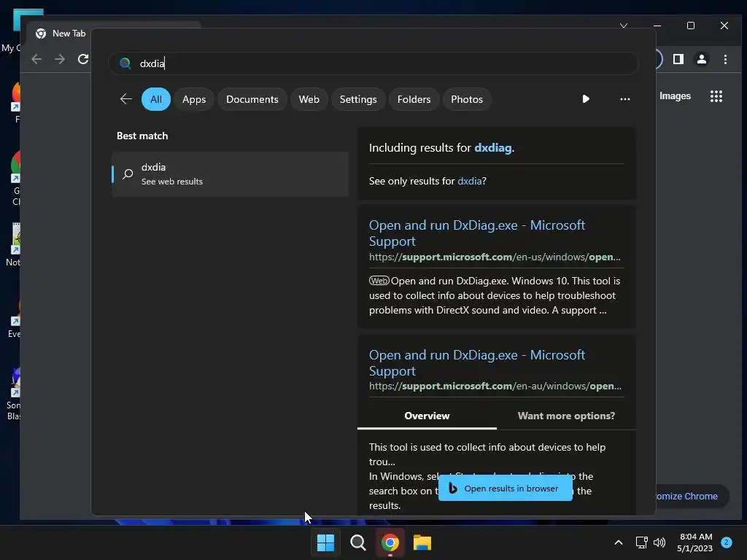Switch to the Web filter
Viewport: 747px width, 560px height.
tap(309, 99)
